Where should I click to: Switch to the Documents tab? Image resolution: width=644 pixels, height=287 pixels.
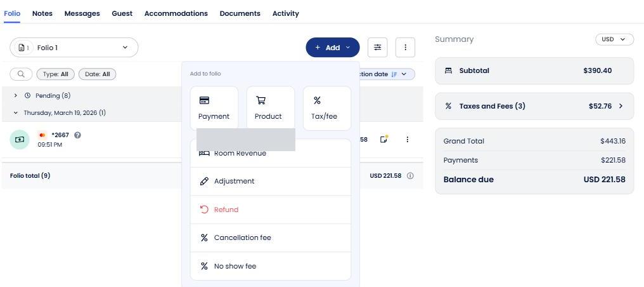pyautogui.click(x=240, y=13)
